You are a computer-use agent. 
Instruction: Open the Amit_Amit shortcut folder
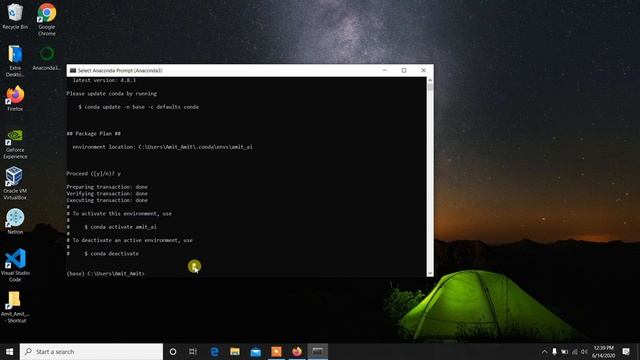pyautogui.click(x=15, y=307)
